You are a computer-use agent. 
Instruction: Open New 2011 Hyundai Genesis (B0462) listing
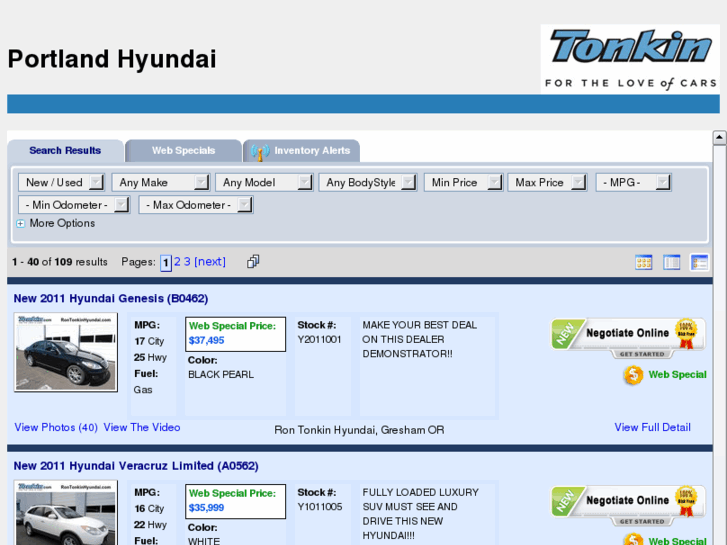(x=111, y=298)
